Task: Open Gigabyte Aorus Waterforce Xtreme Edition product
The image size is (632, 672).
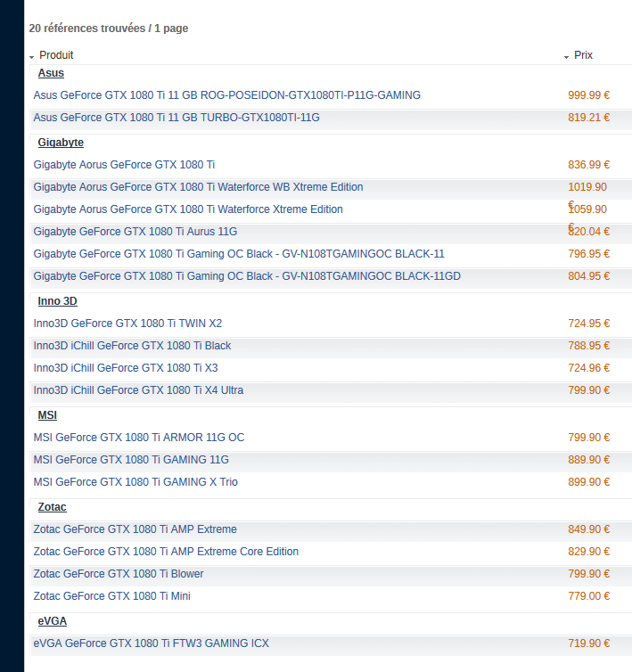Action: pos(188,209)
